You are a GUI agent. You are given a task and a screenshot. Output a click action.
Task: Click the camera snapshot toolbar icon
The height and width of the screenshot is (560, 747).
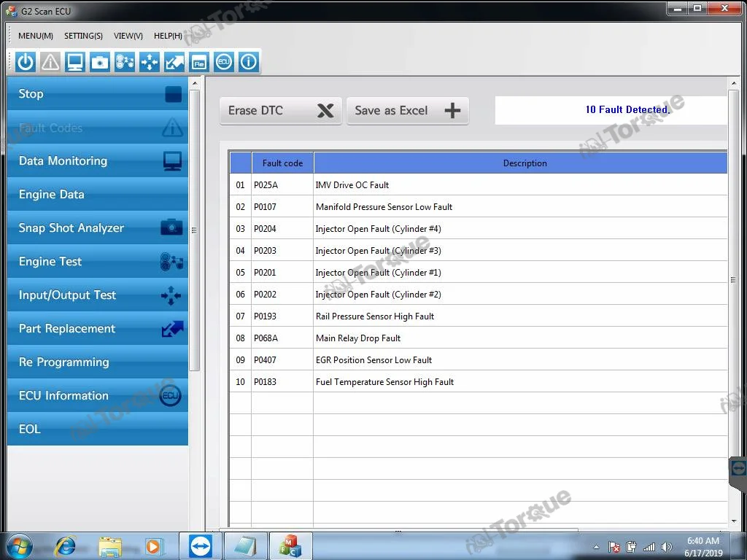point(99,62)
